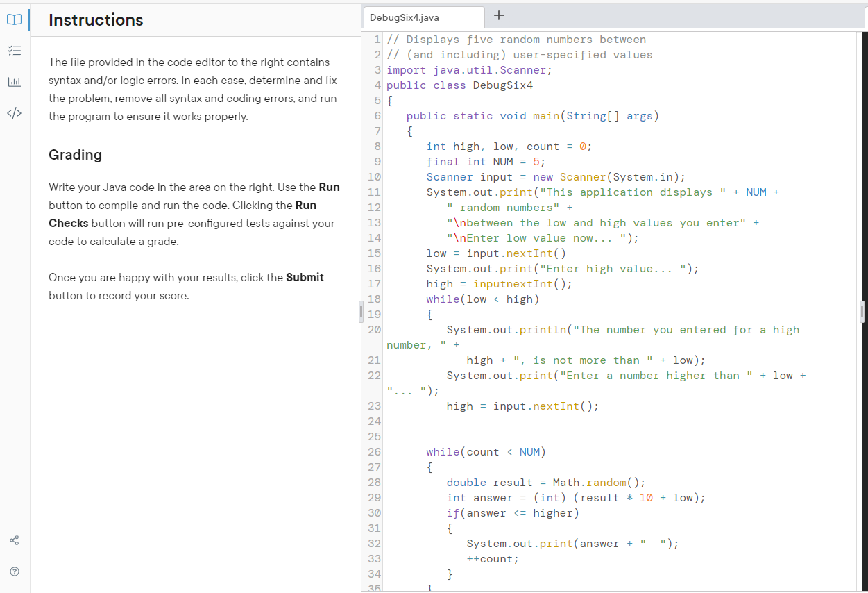Open the task checklist panel
Screen dimensions: 868x593
coord(15,51)
